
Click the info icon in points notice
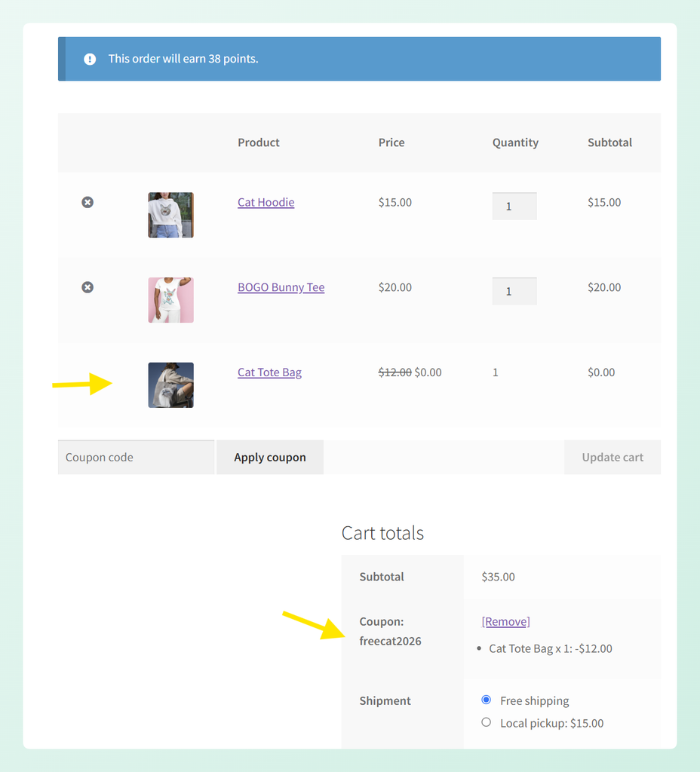point(90,59)
